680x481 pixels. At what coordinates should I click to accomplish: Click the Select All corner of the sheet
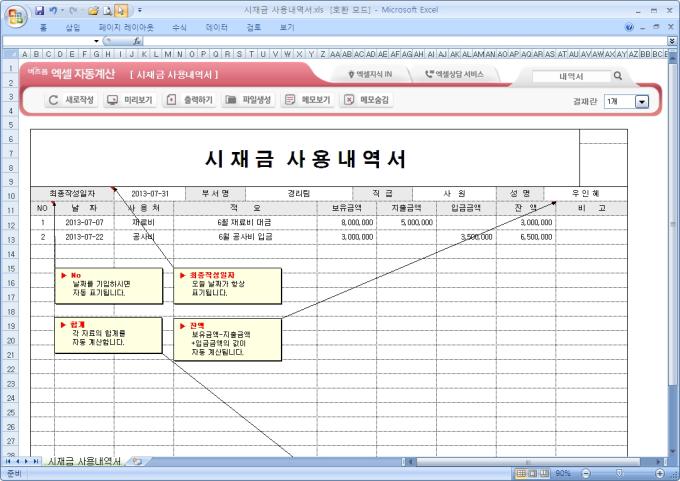tap(10, 54)
